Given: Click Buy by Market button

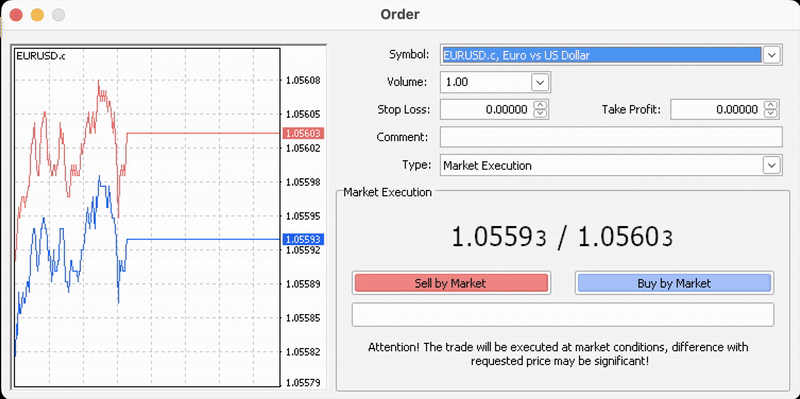Looking at the screenshot, I should (x=674, y=283).
